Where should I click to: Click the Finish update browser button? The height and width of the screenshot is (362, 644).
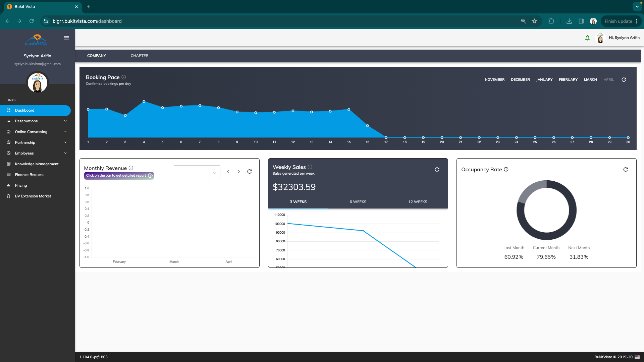point(618,21)
